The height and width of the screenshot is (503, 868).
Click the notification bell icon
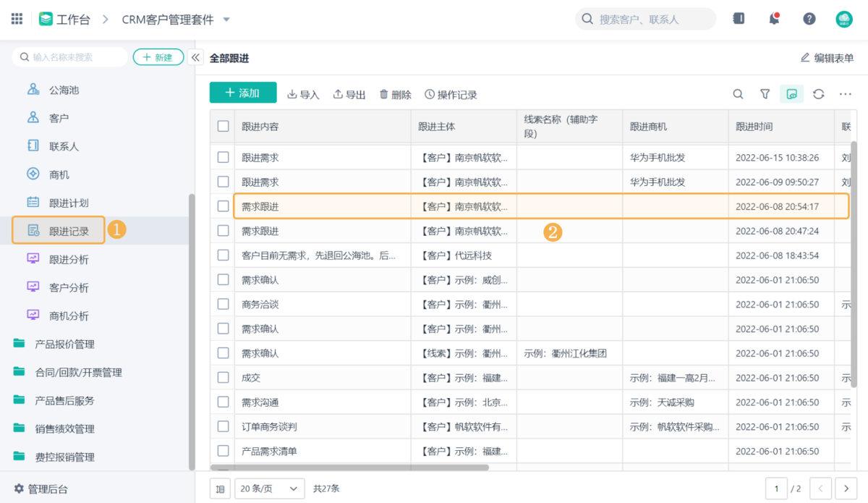pyautogui.click(x=774, y=19)
